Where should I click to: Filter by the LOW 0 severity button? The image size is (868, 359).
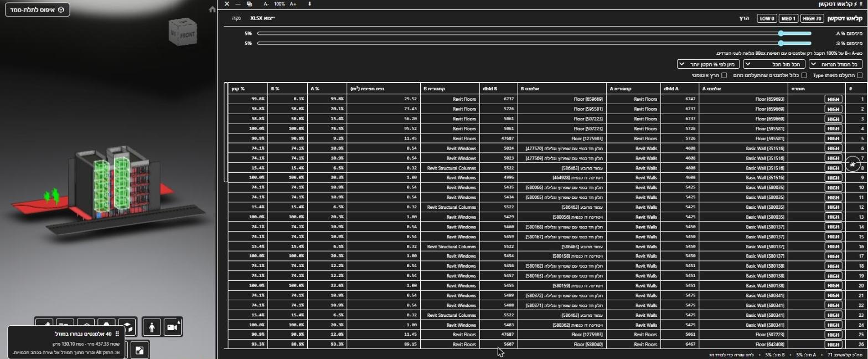tap(767, 18)
